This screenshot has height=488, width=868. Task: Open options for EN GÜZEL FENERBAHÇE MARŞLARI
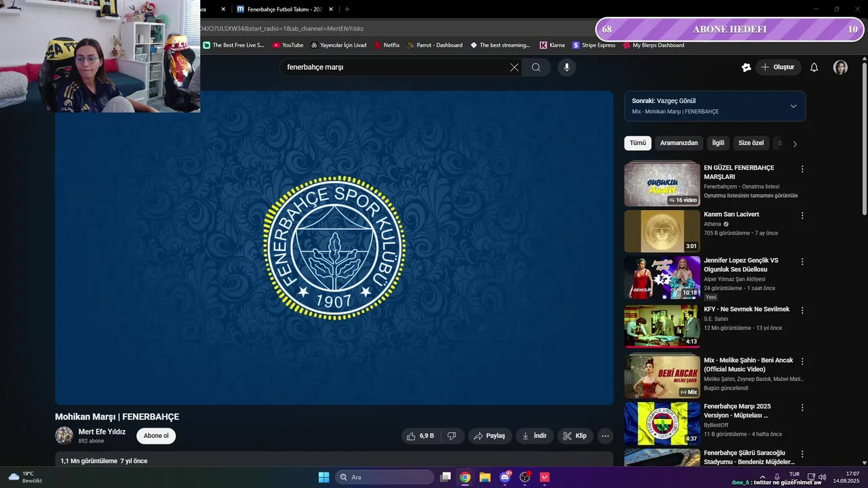(802, 169)
